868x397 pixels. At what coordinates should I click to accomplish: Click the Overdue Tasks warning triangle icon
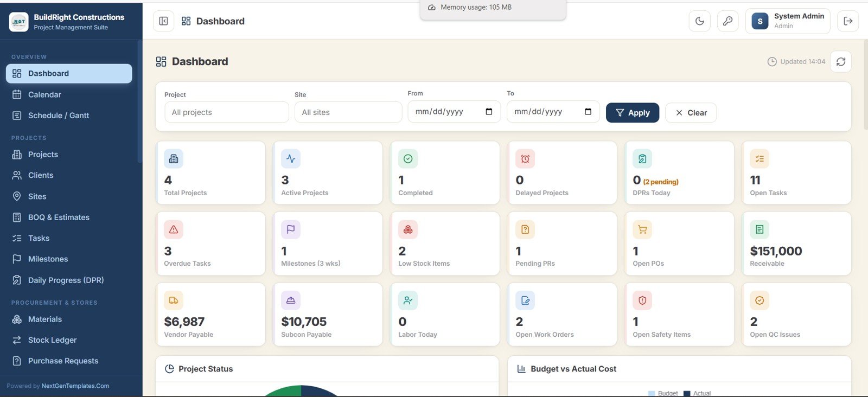pos(174,229)
